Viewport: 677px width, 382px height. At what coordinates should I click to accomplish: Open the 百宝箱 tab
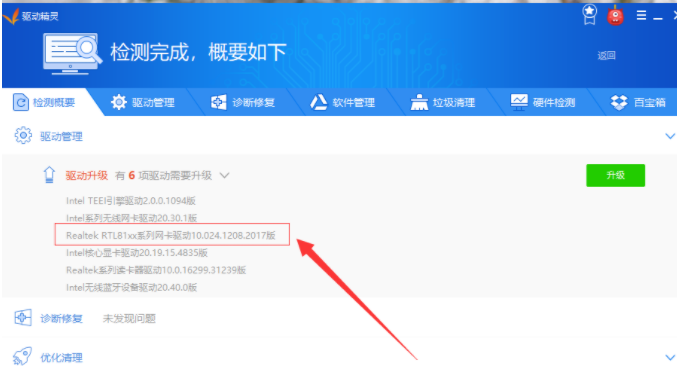[639, 102]
